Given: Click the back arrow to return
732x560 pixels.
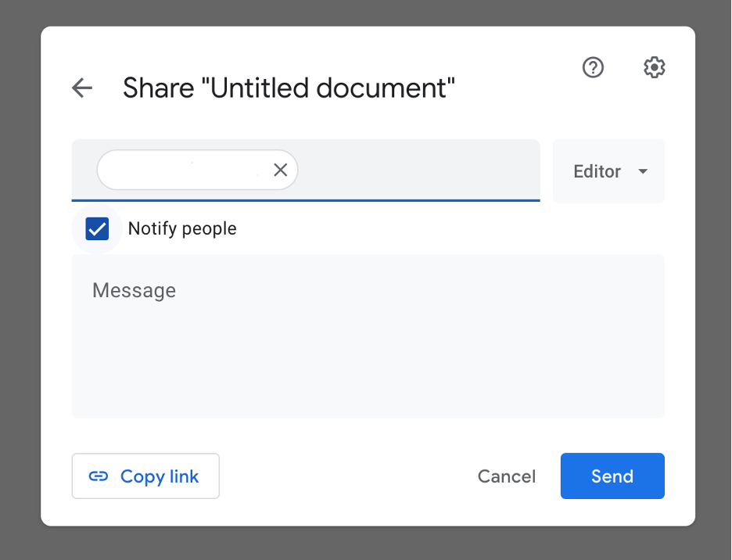Looking at the screenshot, I should pyautogui.click(x=81, y=88).
